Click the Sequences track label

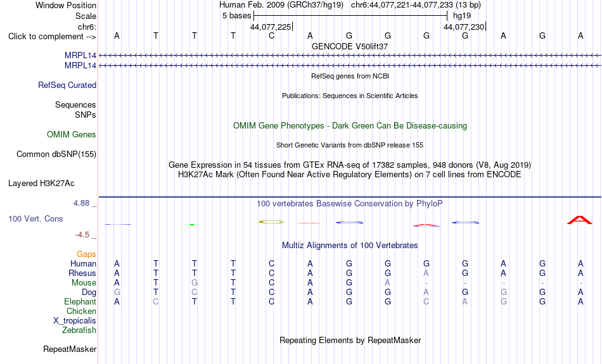click(x=75, y=104)
